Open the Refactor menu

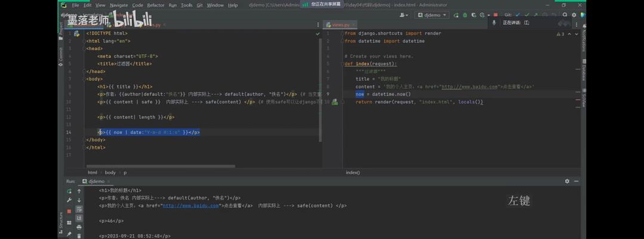click(156, 5)
